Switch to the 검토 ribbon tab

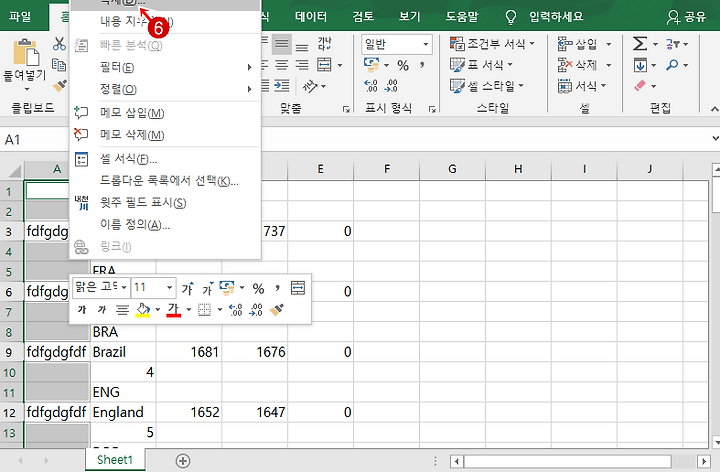pos(363,17)
